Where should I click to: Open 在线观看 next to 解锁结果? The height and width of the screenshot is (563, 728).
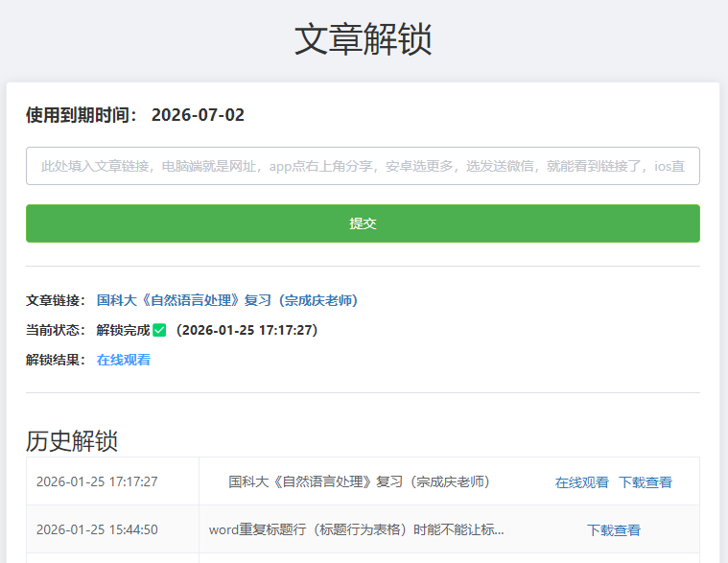coord(123,360)
